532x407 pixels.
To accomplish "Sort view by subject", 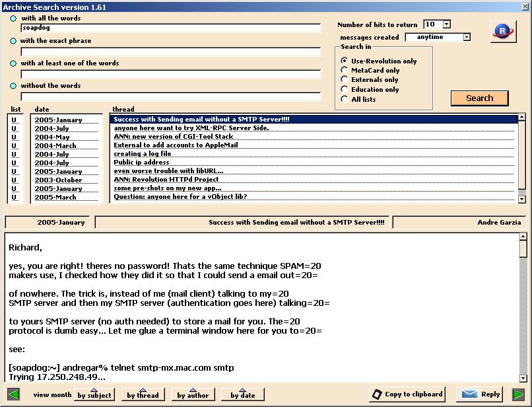I will click(x=94, y=395).
